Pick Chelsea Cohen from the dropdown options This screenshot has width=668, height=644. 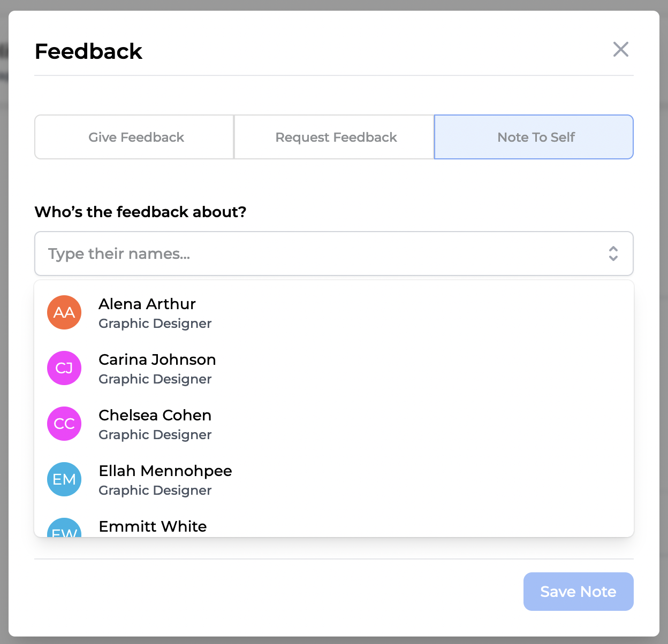tap(155, 415)
